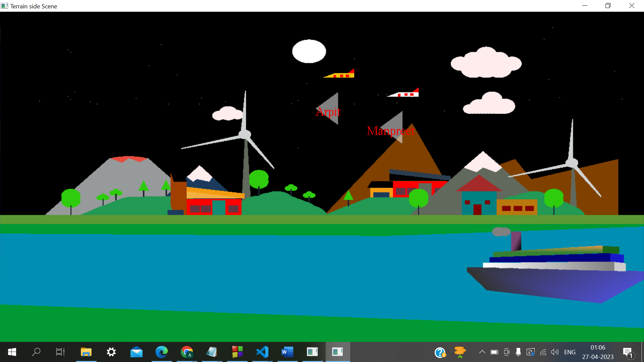Image resolution: width=644 pixels, height=362 pixels.
Task: Open Google Chrome from the taskbar
Action: [x=187, y=352]
